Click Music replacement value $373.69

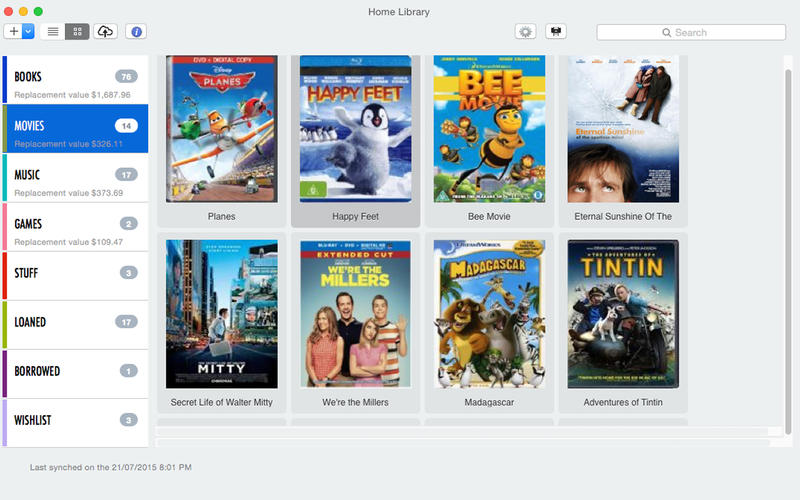[68, 193]
